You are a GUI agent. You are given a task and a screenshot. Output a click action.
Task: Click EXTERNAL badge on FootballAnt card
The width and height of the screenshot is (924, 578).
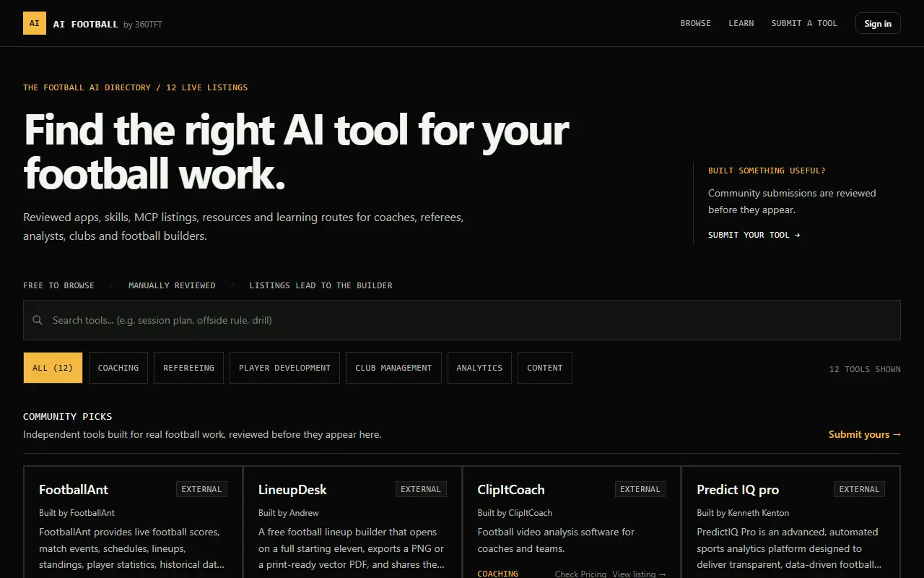201,489
